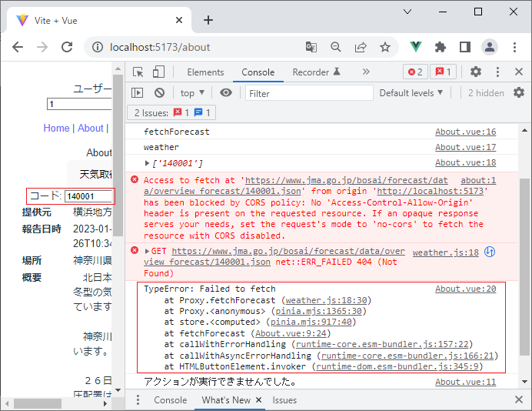Clear the console
This screenshot has width=532, height=411.
(x=159, y=92)
